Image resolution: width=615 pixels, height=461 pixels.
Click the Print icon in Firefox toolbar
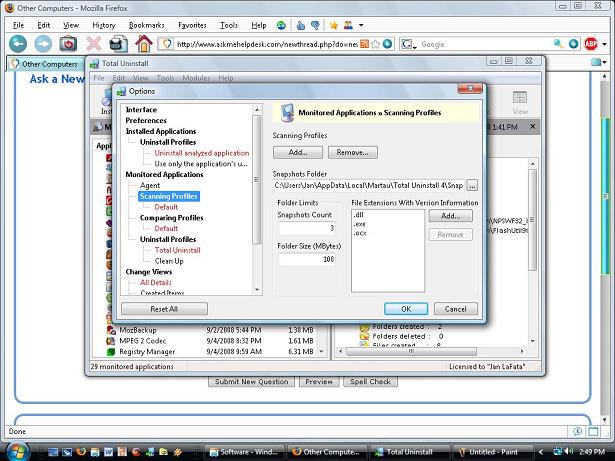118,44
